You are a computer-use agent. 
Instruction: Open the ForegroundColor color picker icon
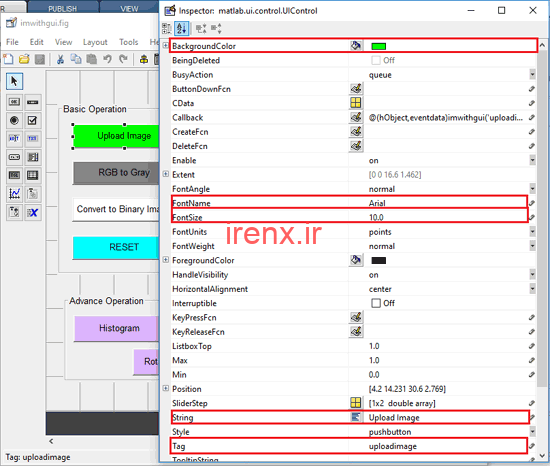click(x=356, y=260)
